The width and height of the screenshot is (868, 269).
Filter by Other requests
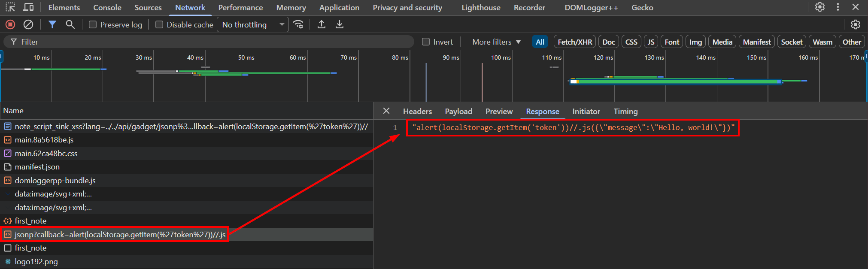point(852,42)
